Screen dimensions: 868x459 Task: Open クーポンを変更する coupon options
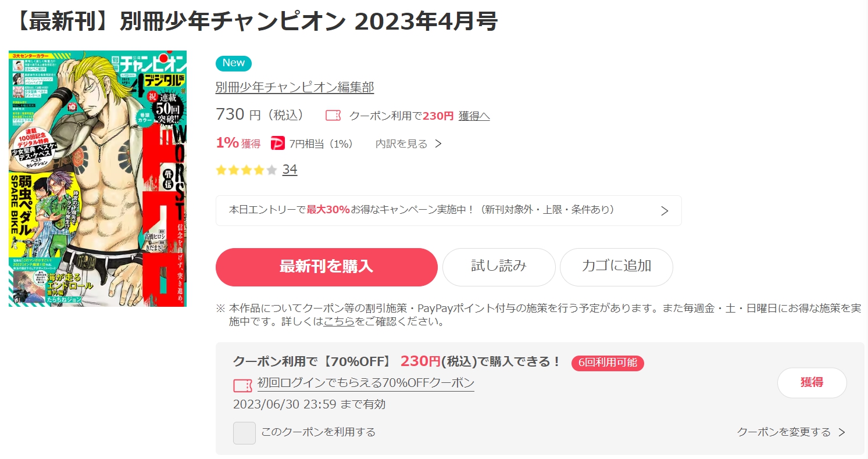point(791,432)
